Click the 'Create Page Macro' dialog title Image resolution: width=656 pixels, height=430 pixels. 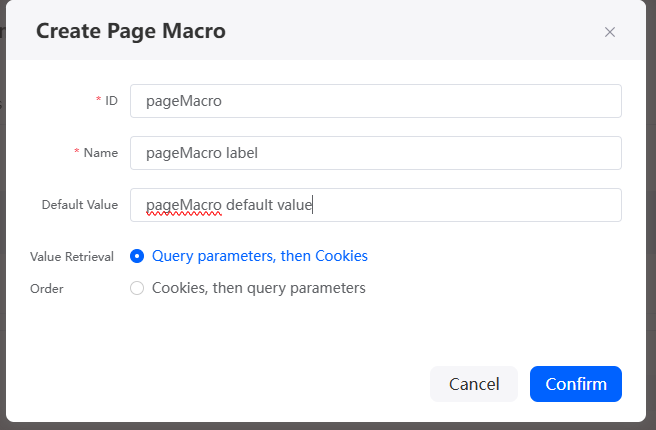[x=131, y=31]
